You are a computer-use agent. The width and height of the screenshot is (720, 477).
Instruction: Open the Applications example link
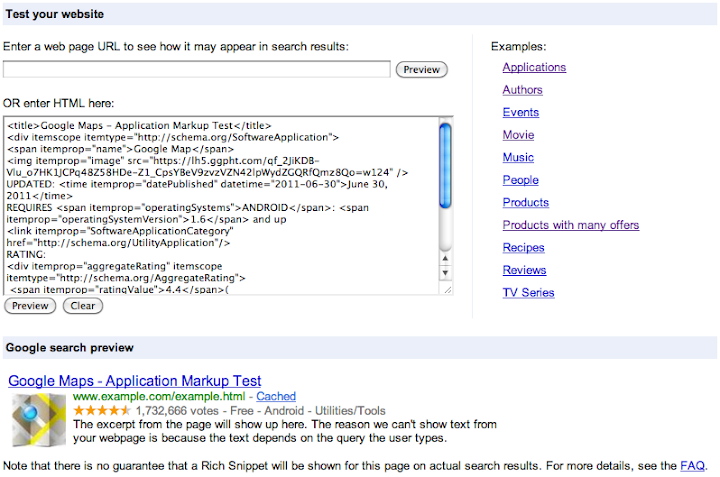coord(534,68)
